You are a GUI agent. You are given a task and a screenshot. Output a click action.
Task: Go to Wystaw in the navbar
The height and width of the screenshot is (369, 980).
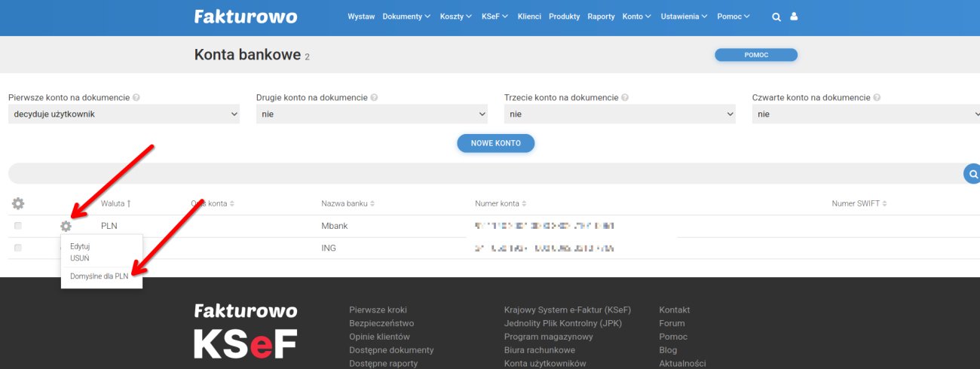(361, 17)
